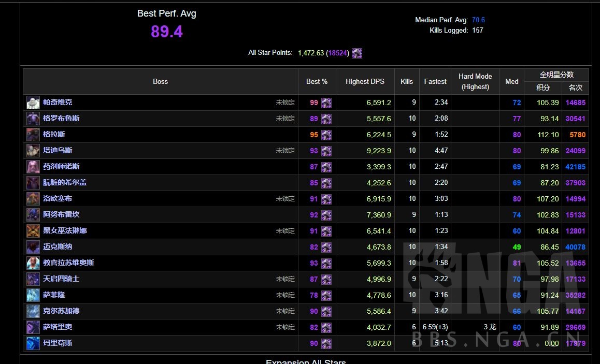Click the Highest DPS column header
Viewport: 600px width, 364px height.
tap(365, 81)
